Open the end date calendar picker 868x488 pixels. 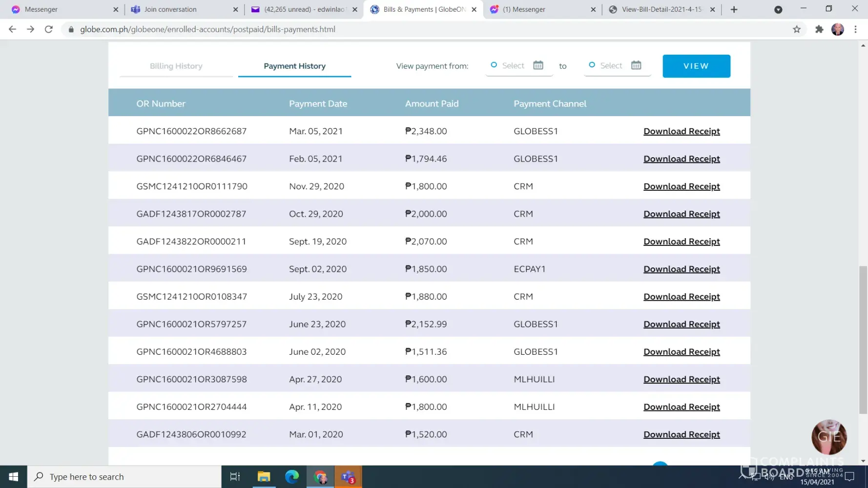(636, 65)
